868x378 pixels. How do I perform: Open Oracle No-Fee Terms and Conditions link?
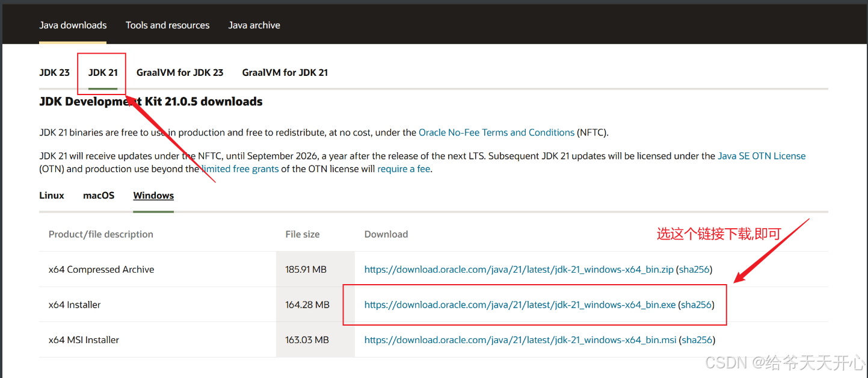pyautogui.click(x=496, y=132)
